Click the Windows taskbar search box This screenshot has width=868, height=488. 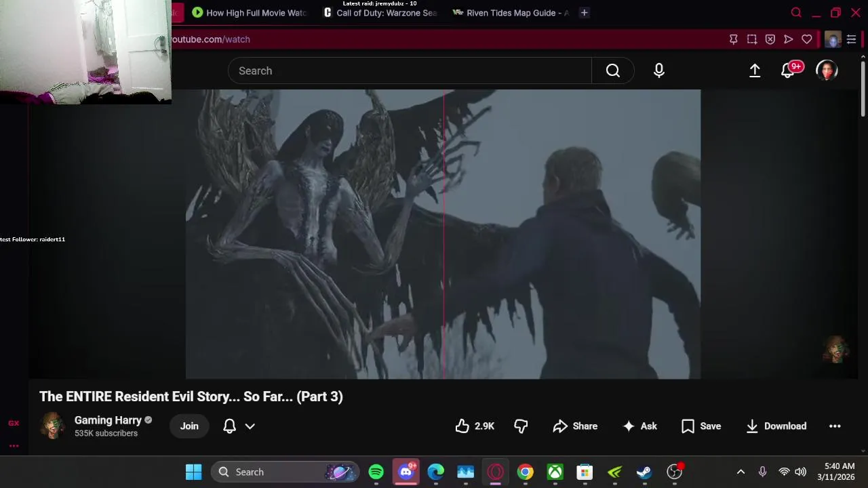coord(285,472)
